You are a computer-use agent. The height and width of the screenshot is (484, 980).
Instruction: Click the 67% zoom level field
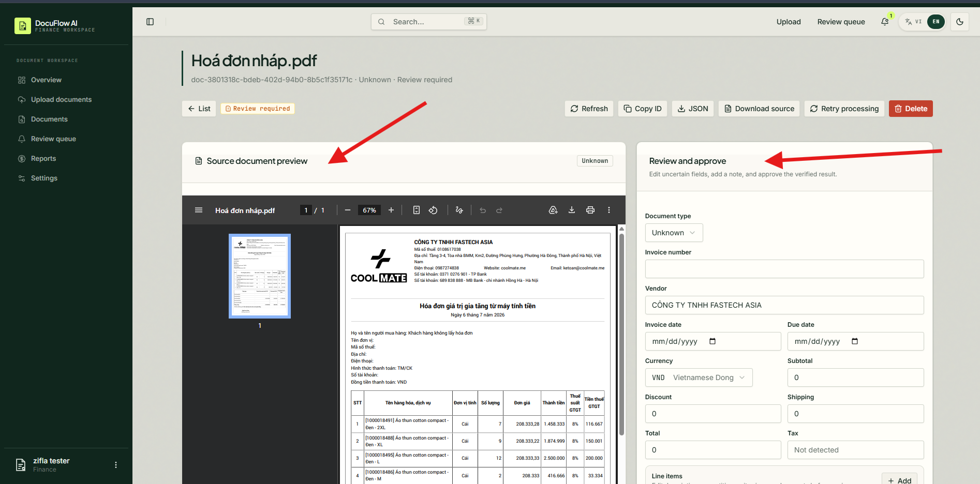click(x=369, y=210)
